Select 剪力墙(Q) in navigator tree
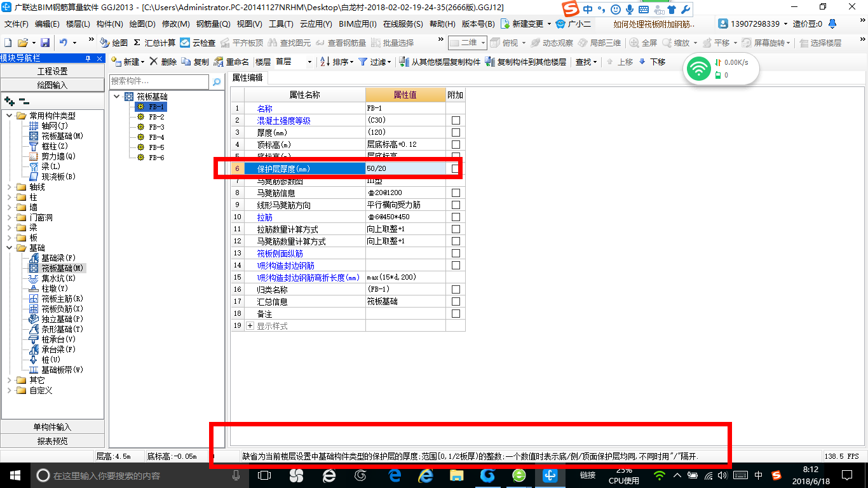The width and height of the screenshot is (868, 488). click(x=52, y=156)
